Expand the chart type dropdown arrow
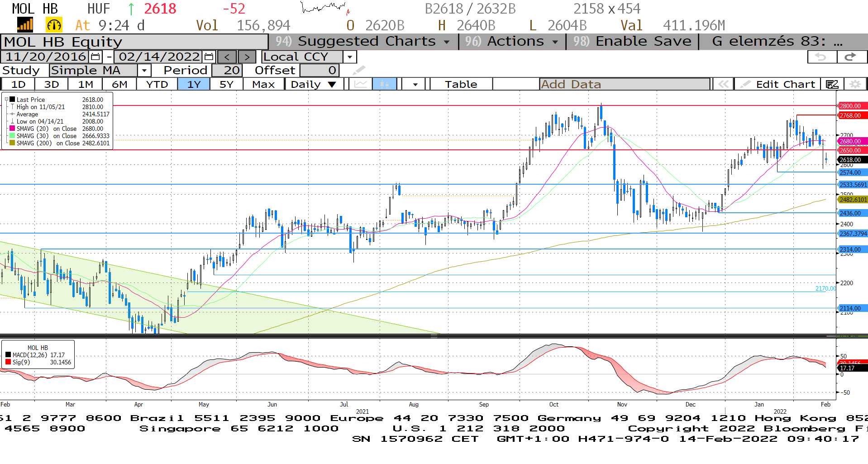 tap(415, 84)
